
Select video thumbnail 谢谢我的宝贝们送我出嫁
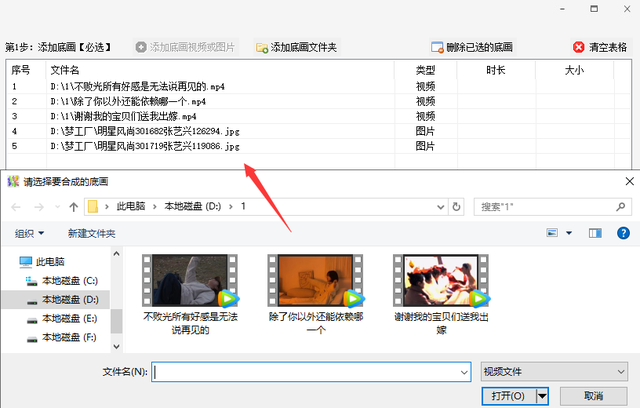pos(441,295)
